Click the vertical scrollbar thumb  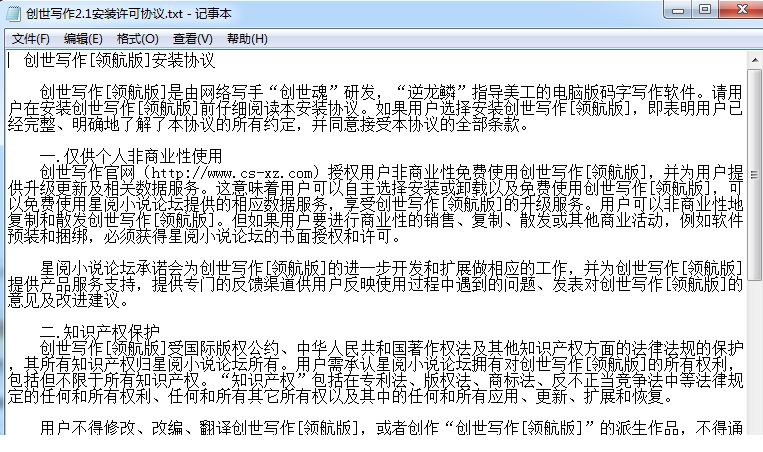[x=755, y=174]
